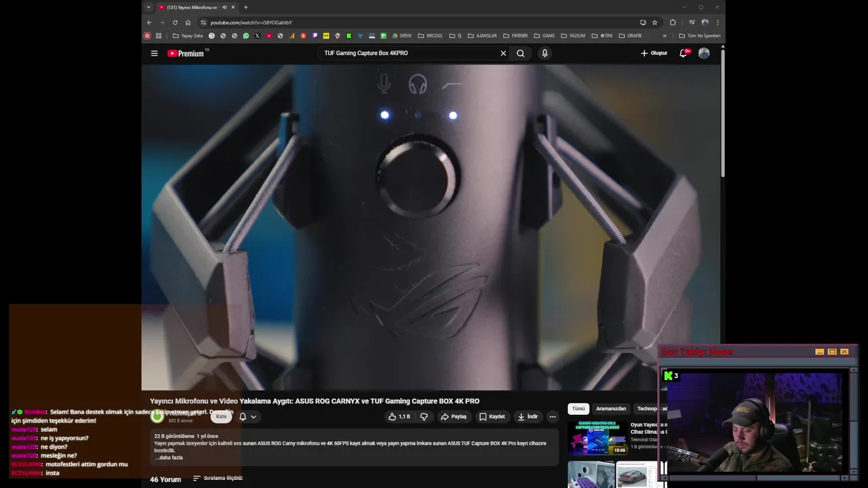
Task: Open the KRCOGL bookmark folder
Action: pos(431,36)
